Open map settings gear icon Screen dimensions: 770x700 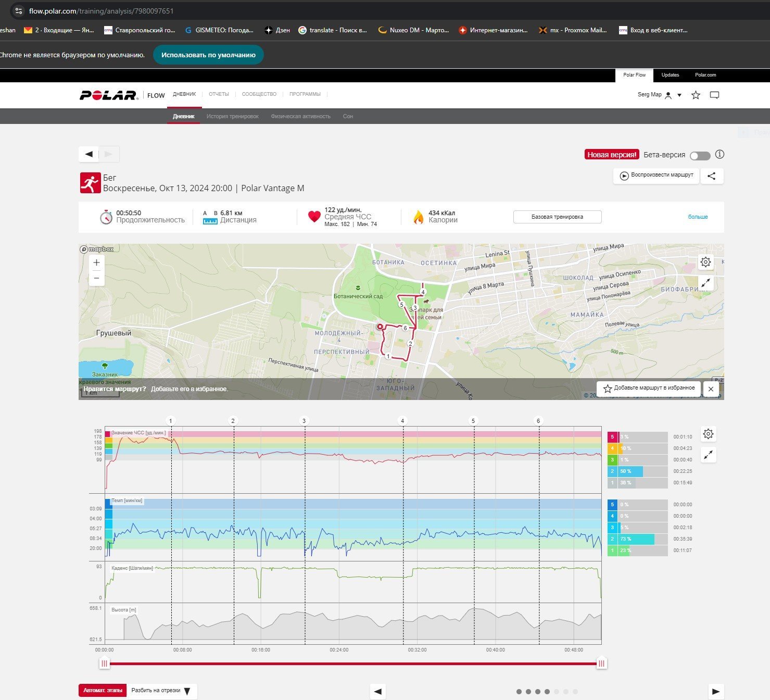[x=705, y=262]
